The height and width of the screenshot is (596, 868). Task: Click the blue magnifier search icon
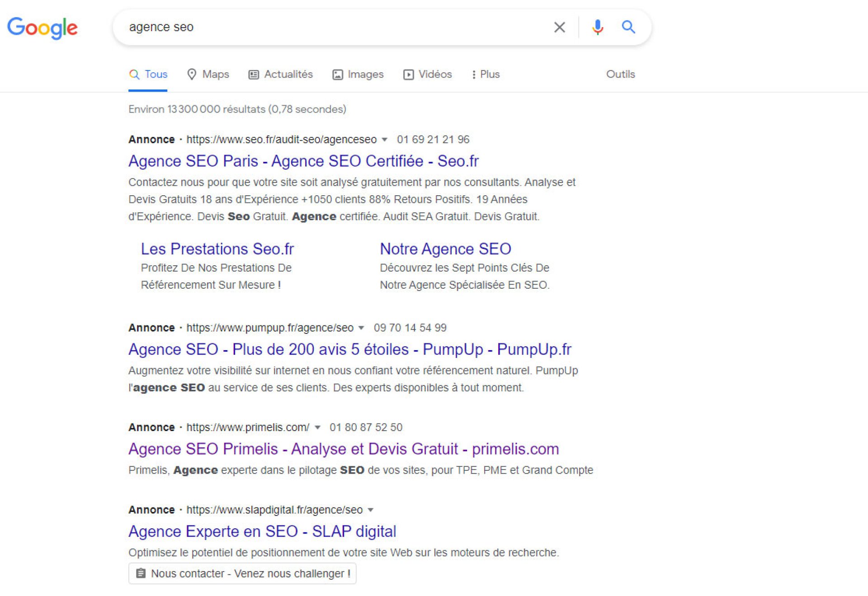(x=628, y=27)
